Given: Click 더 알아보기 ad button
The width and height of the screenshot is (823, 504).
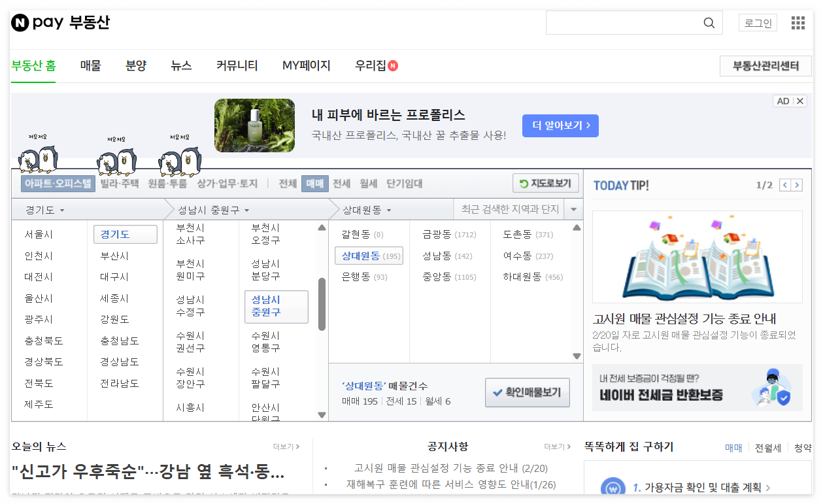Looking at the screenshot, I should pos(560,126).
